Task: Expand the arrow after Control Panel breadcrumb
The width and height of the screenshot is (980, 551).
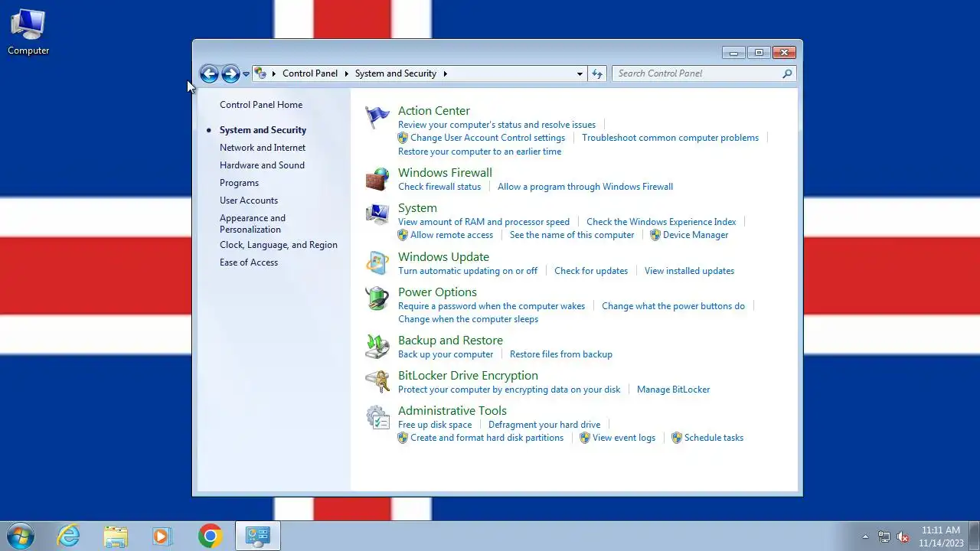Action: [346, 73]
